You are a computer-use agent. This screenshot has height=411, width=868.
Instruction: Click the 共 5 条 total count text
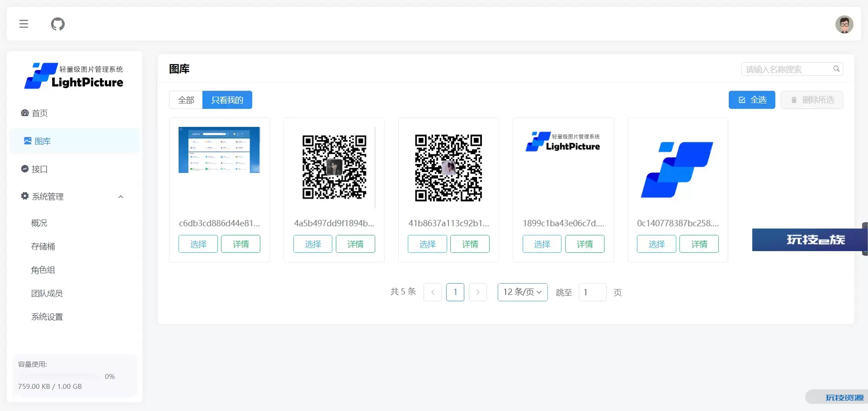(x=403, y=292)
